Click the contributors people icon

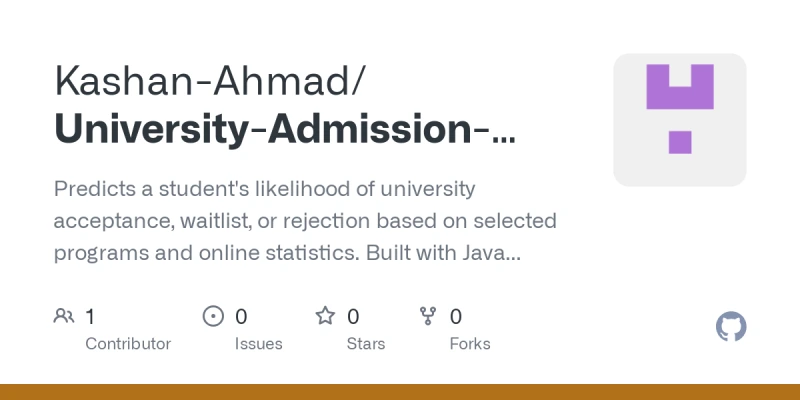click(64, 316)
